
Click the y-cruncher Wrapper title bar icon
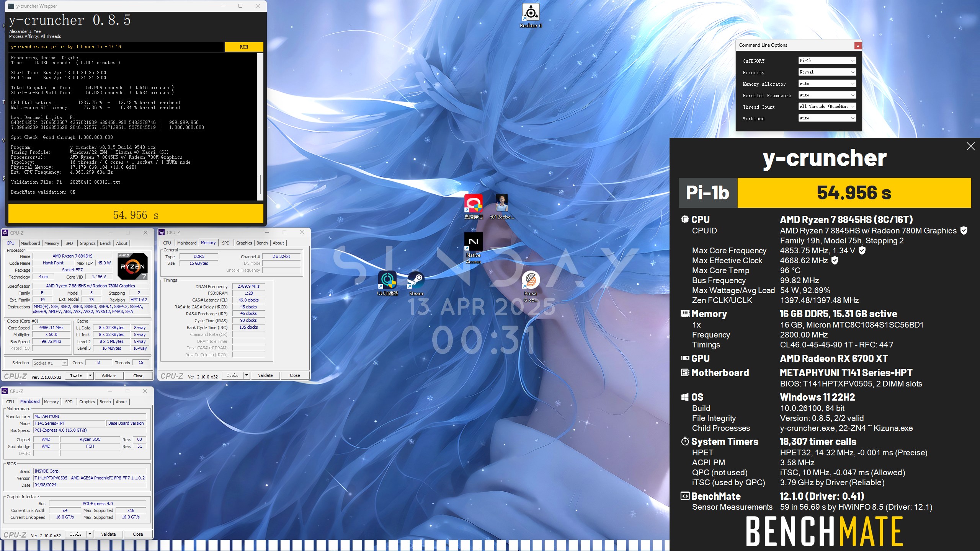[11, 6]
